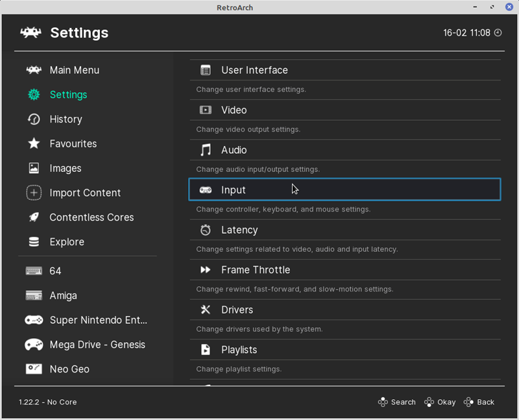Select the Settings sidebar entry
Screen dimensions: 519x420
click(69, 95)
